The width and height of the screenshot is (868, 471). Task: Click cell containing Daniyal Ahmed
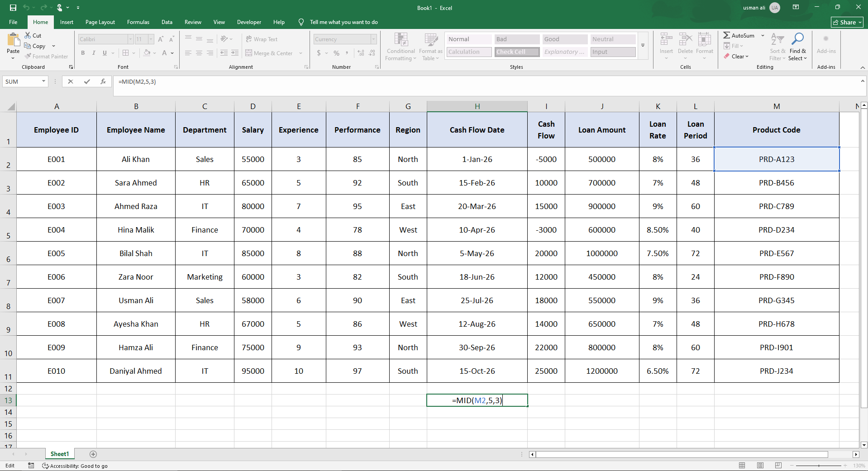point(136,371)
